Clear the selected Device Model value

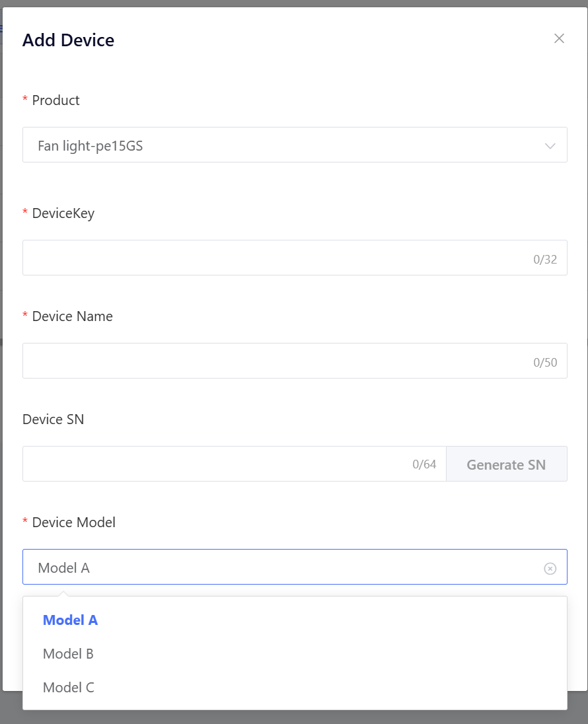click(x=550, y=569)
